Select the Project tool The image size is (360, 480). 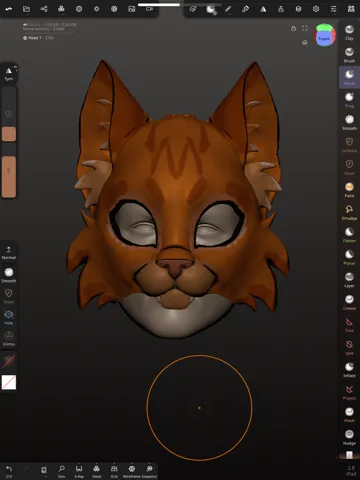point(349,392)
